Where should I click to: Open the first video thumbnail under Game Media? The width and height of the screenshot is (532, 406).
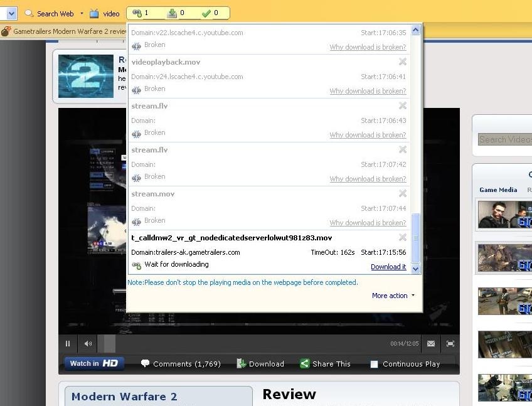(505, 215)
